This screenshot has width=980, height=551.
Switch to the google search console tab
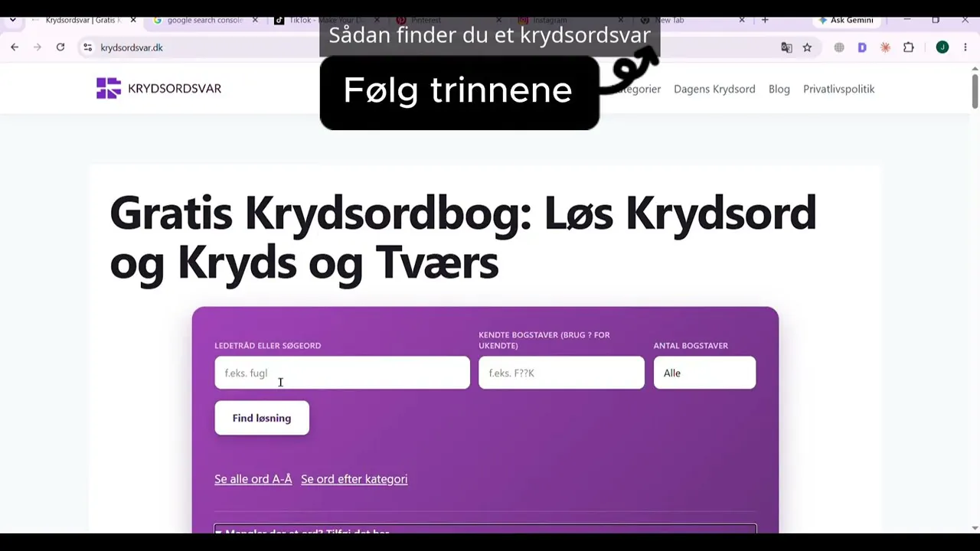tap(204, 20)
